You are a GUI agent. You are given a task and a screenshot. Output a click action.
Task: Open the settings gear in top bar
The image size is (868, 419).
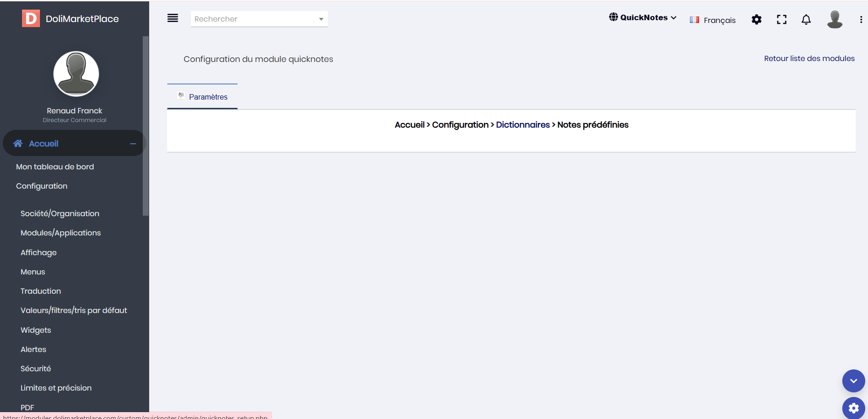coord(756,19)
